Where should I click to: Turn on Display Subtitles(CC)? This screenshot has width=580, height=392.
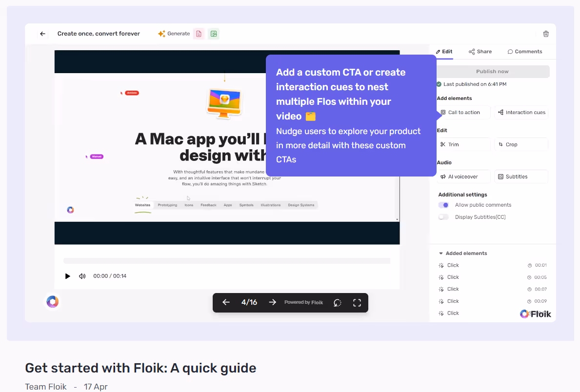pyautogui.click(x=443, y=216)
